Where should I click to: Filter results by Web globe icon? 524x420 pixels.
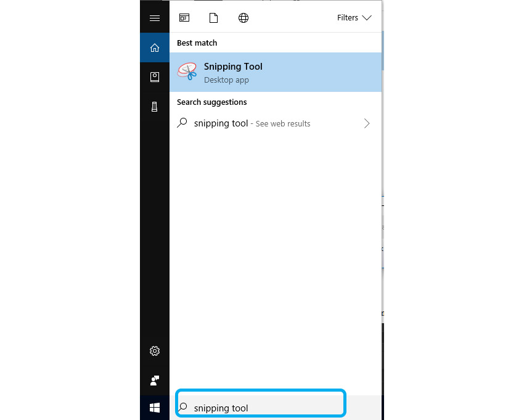click(x=244, y=18)
